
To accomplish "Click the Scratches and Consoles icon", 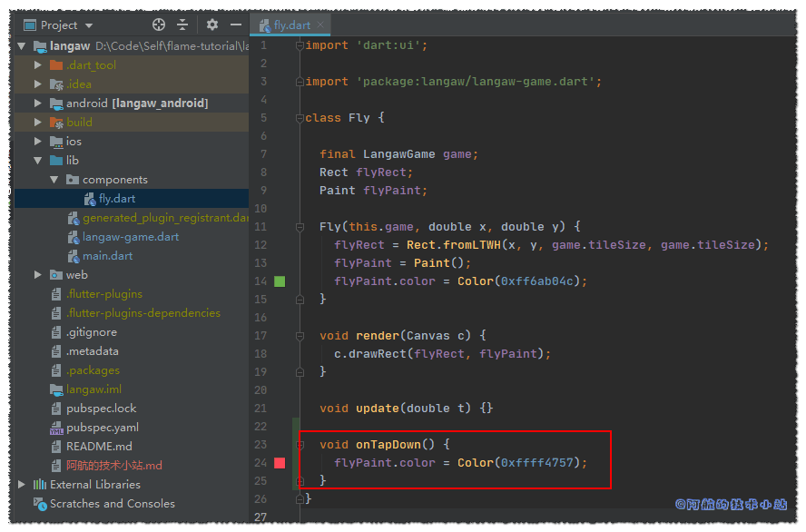I will pyautogui.click(x=40, y=504).
